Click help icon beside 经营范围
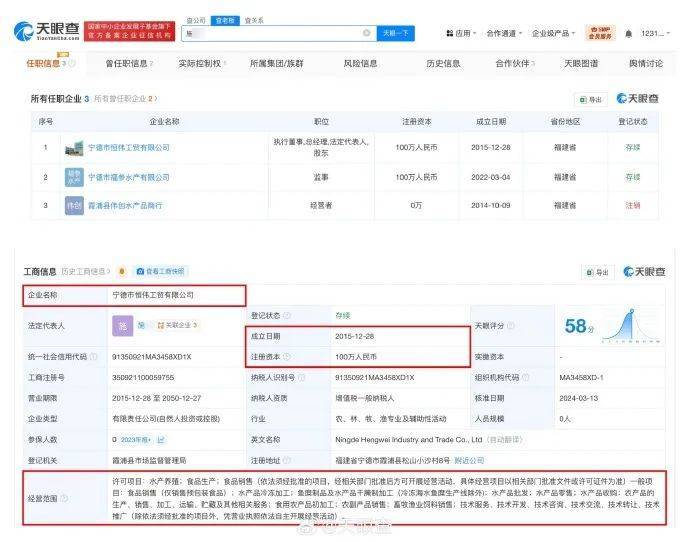 [64, 498]
